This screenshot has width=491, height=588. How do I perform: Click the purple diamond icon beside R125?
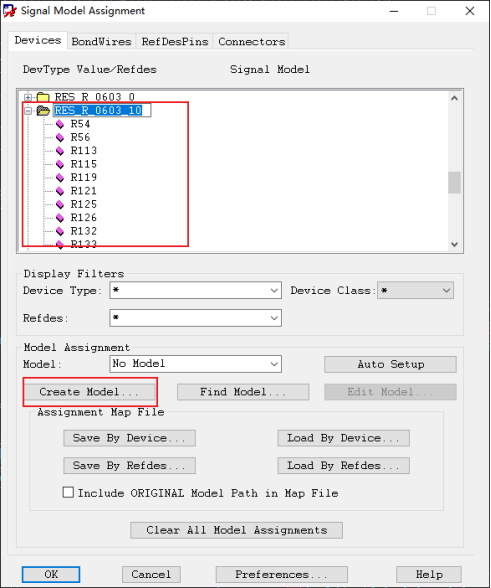click(x=60, y=204)
